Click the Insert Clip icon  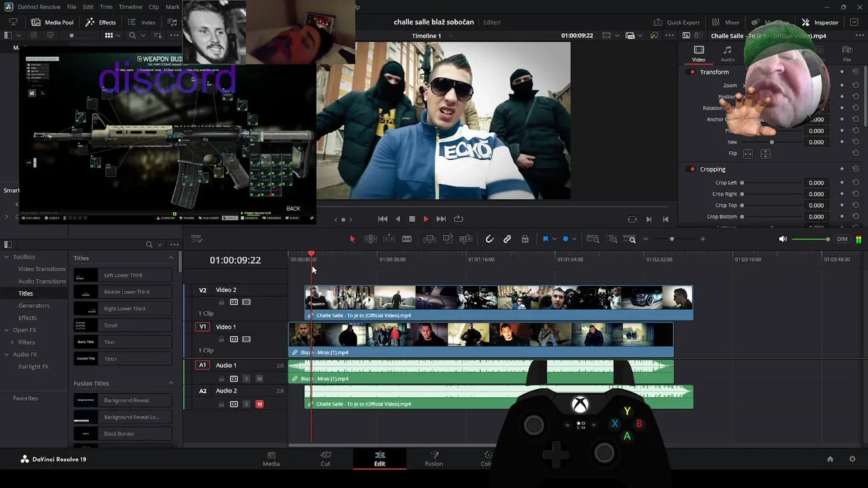click(x=430, y=239)
